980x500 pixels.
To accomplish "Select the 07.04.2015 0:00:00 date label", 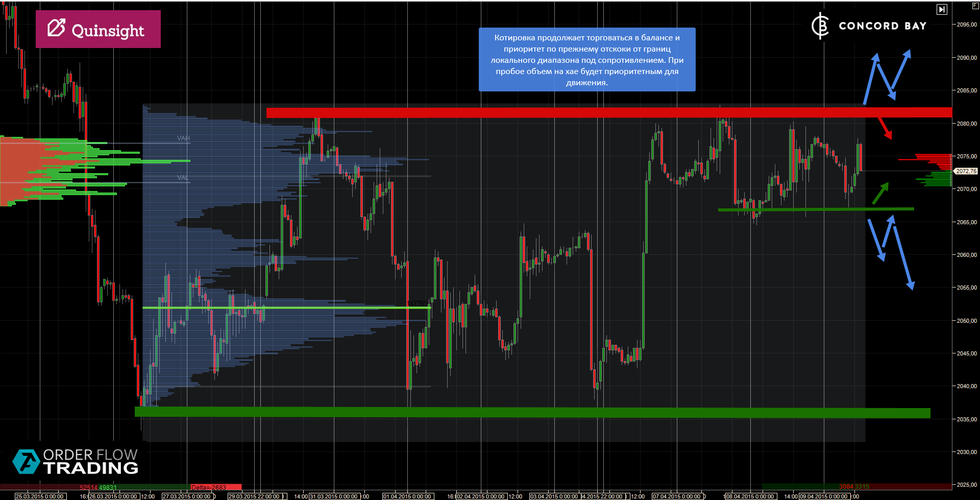I will [x=677, y=496].
